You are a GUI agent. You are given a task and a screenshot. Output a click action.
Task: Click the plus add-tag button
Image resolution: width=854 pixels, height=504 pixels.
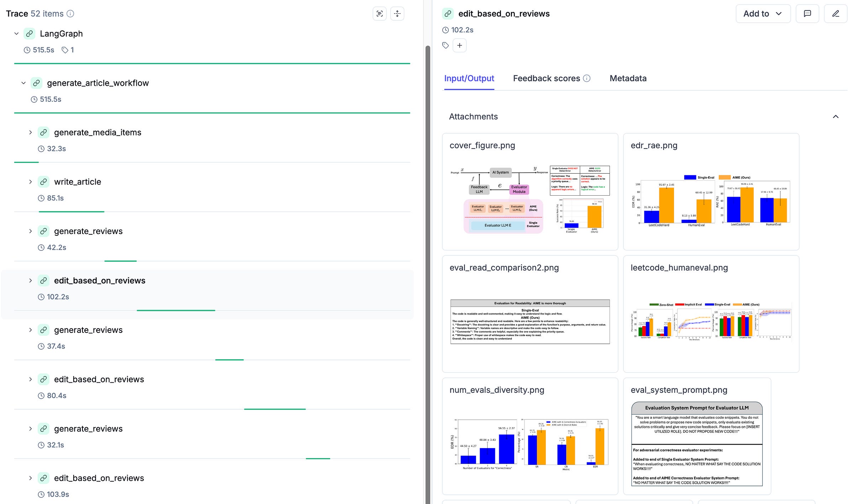[x=459, y=46]
